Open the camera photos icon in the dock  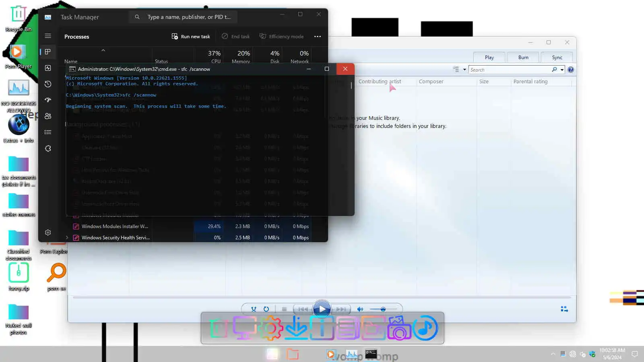(x=399, y=328)
